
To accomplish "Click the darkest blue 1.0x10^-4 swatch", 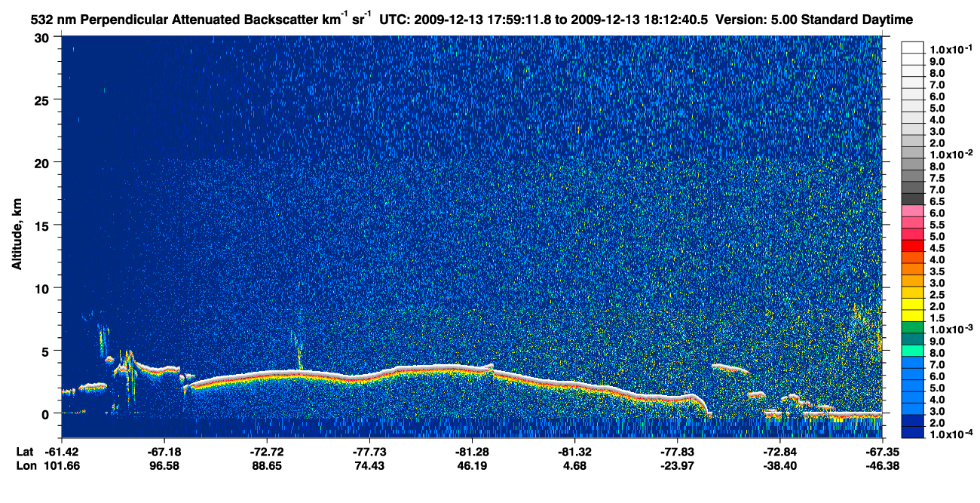I will pos(912,432).
